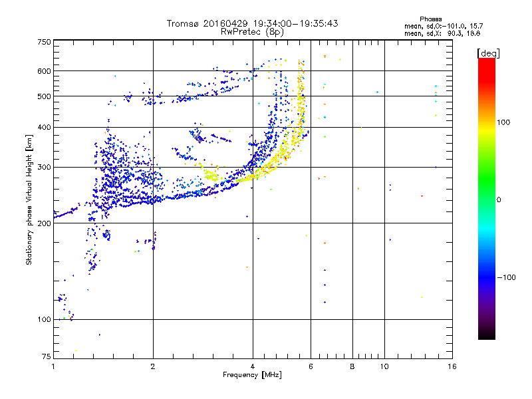Click x-axis tick label '16'
Viewport: 532px width, 399px height.
452,366
